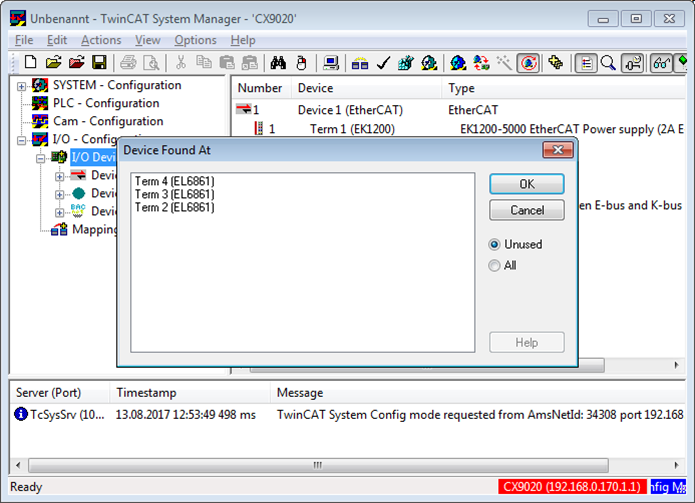The width and height of the screenshot is (695, 503).
Task: Check configuration with the checkmark icon
Action: 383,62
